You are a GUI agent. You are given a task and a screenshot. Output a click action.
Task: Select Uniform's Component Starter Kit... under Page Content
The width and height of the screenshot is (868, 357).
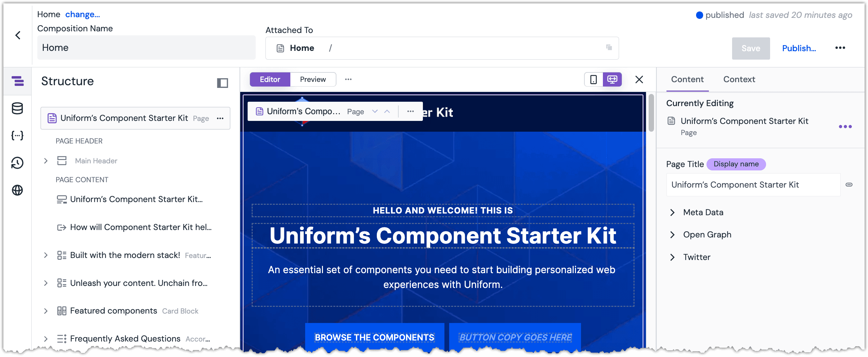(136, 200)
